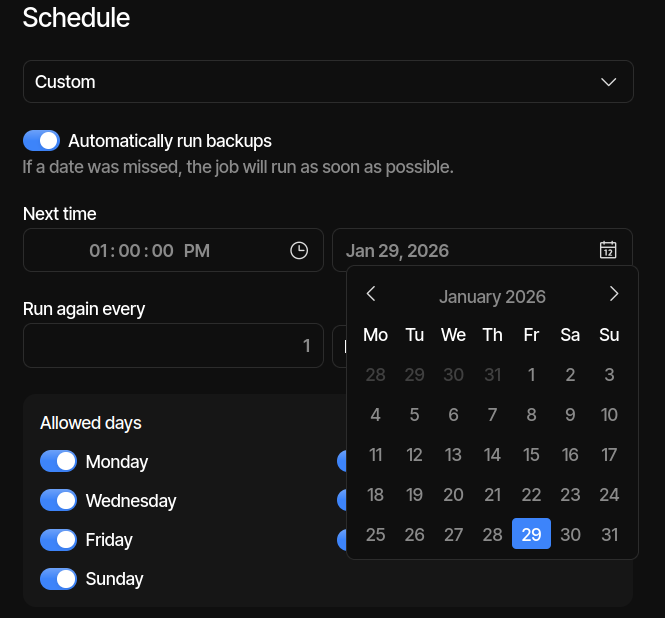Image resolution: width=665 pixels, height=618 pixels.
Task: Disable Monday in allowed days
Action: [x=58, y=462]
